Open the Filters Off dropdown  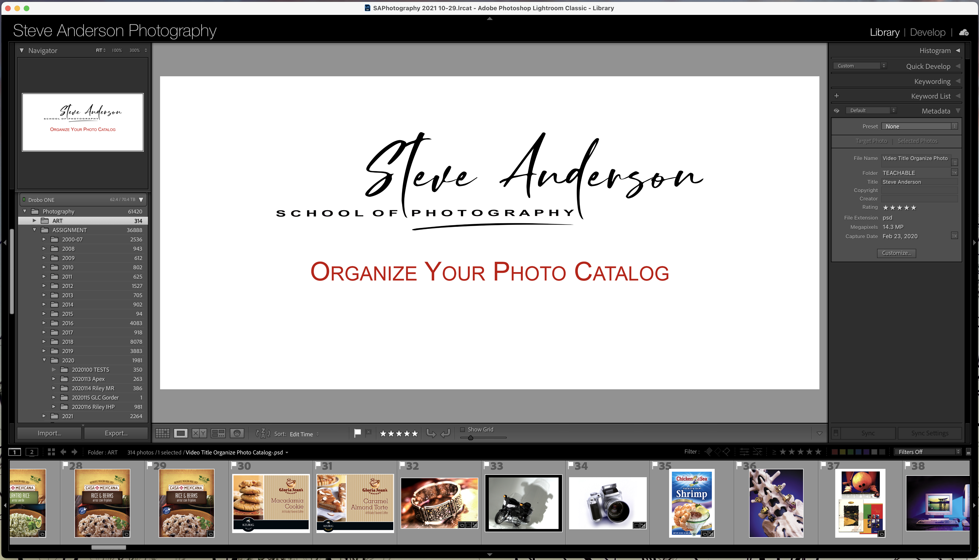927,452
